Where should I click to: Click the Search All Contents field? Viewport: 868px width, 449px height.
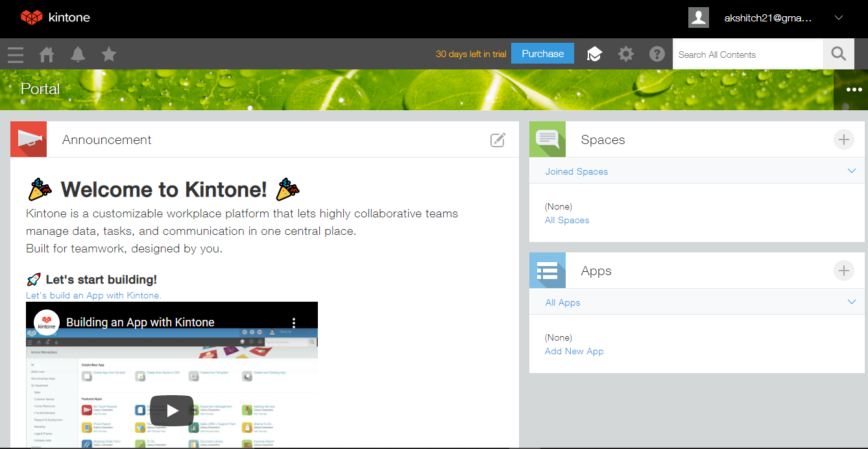(x=748, y=55)
